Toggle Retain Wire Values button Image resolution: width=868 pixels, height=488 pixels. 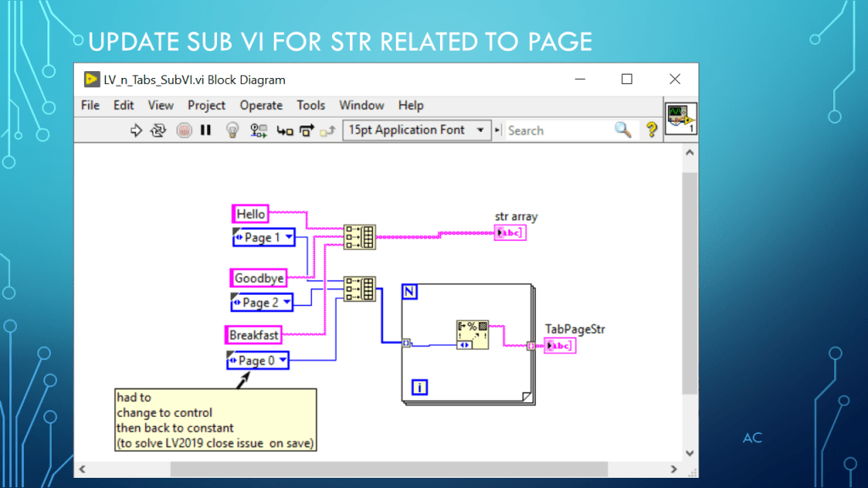(x=259, y=130)
